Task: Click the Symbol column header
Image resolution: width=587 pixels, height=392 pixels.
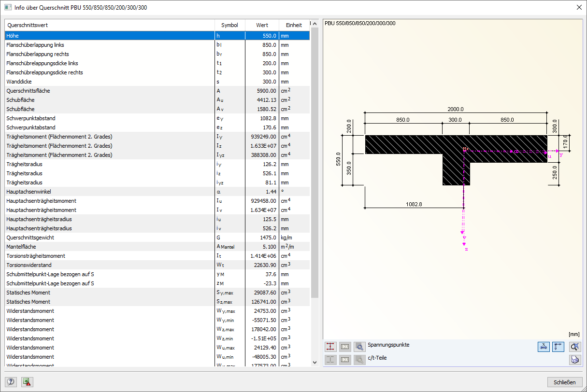Action: click(x=229, y=25)
